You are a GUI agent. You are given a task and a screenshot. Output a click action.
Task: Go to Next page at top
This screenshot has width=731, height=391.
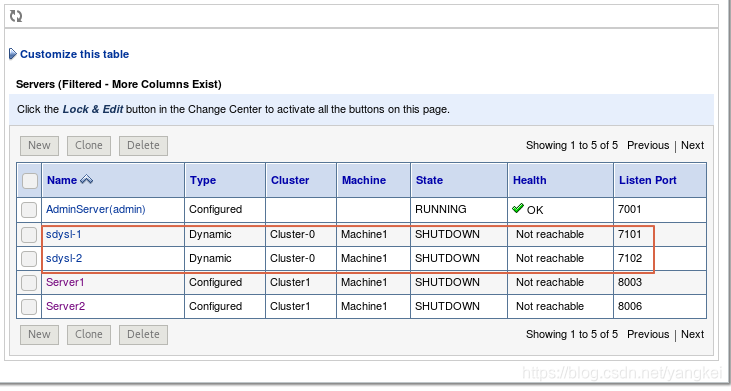(x=692, y=145)
